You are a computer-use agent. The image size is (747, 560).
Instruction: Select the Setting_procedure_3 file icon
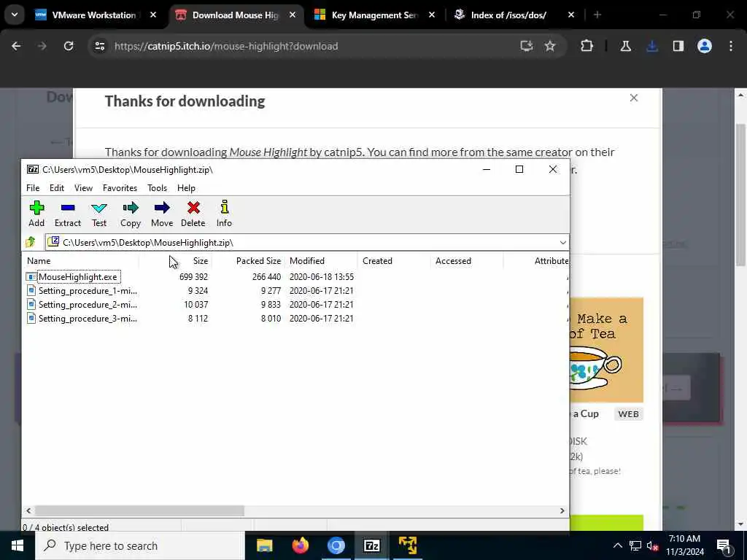coord(31,318)
